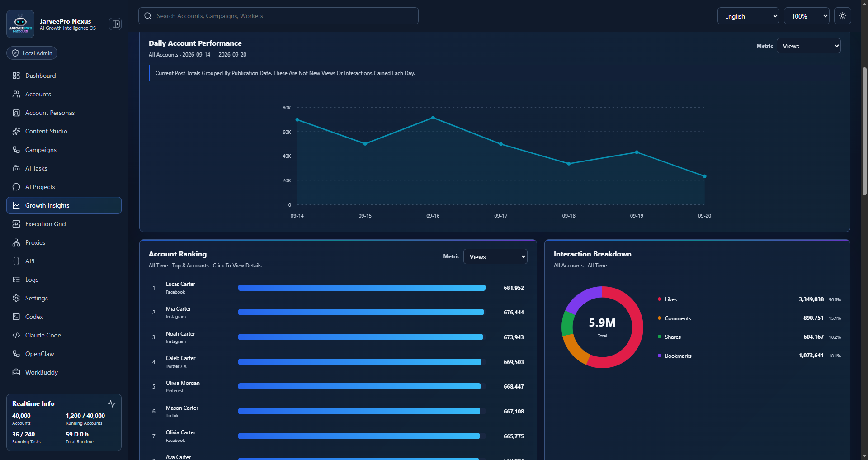Click the Execution Grid icon

(x=16, y=224)
